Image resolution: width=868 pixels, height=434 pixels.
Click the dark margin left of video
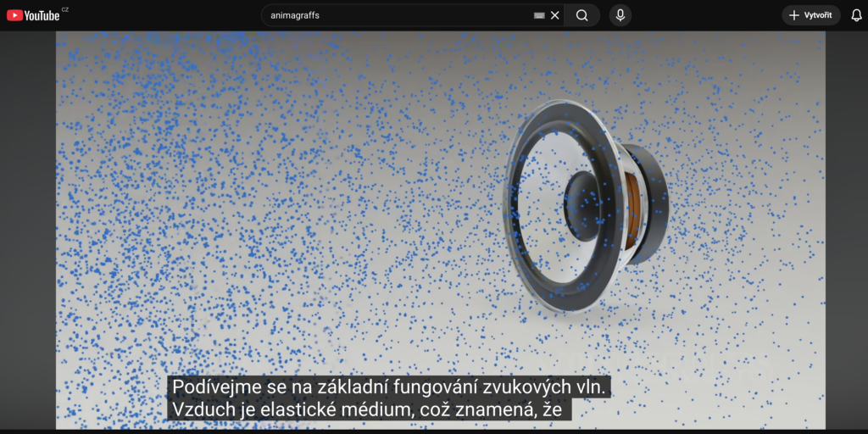27,229
